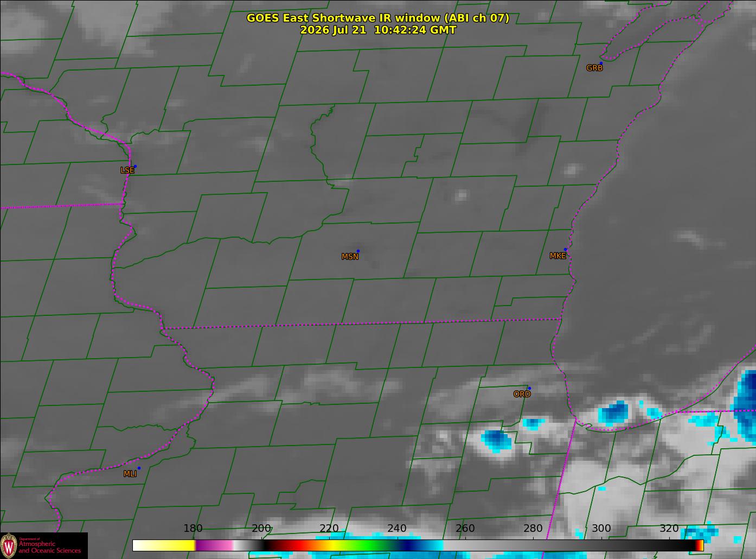
Task: Click the LSE station marker dot
Action: pyautogui.click(x=135, y=166)
